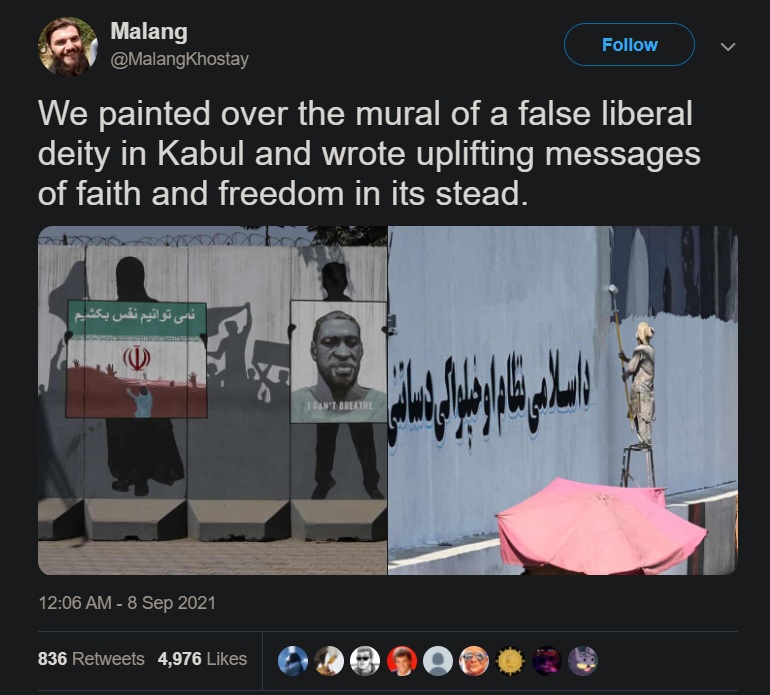
Task: Click the red background liker avatar
Action: click(x=402, y=661)
